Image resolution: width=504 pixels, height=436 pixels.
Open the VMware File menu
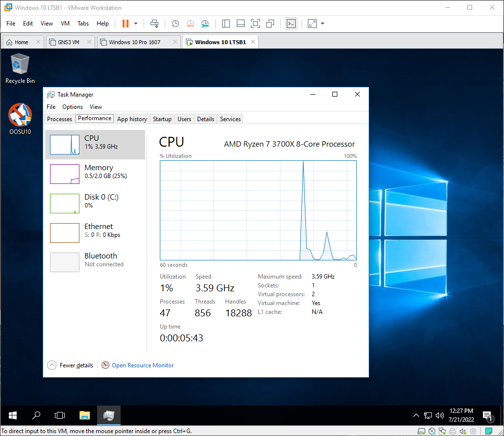pos(11,24)
